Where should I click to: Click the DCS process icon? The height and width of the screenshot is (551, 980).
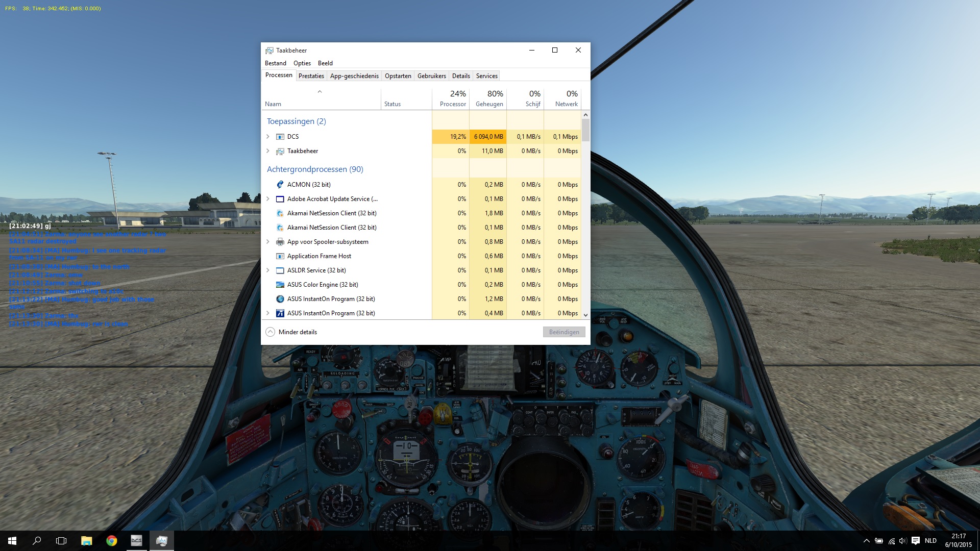[280, 137]
